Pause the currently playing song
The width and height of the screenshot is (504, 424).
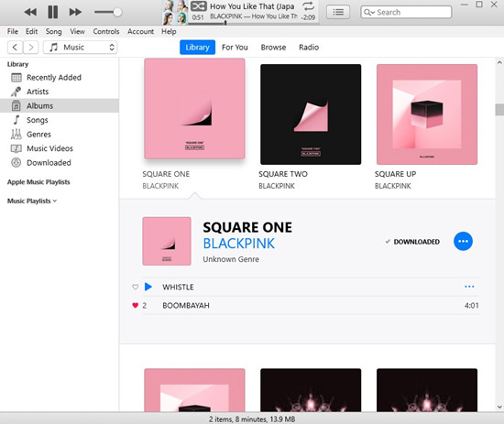[53, 12]
